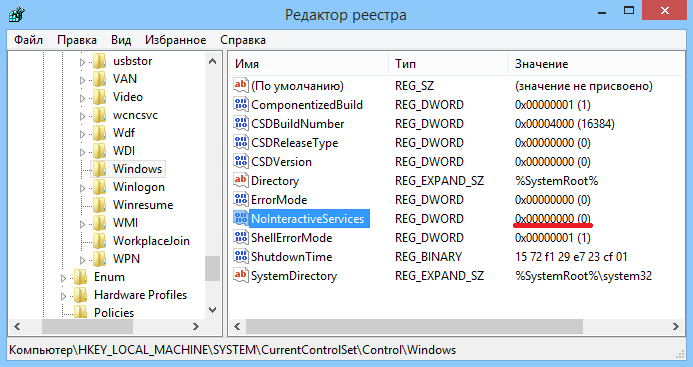Click the binary icon of ShutdownTime value
693x367 pixels.
241,256
